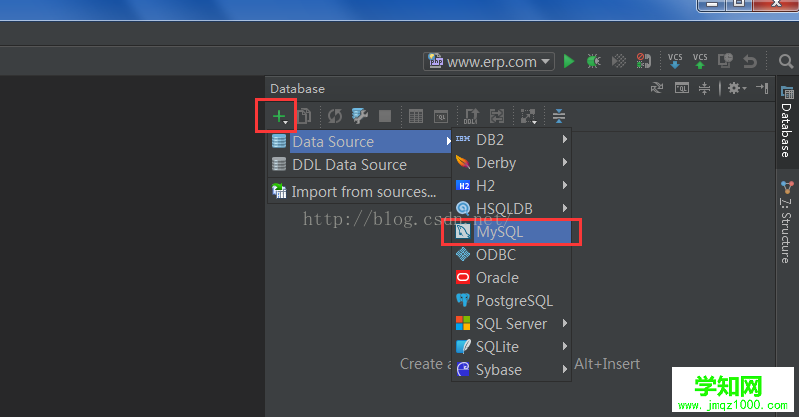
Task: Choose Import from sources... entry
Action: pos(360,192)
